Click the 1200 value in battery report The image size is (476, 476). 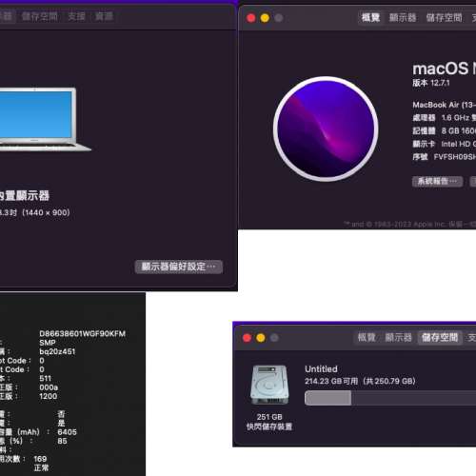49,396
